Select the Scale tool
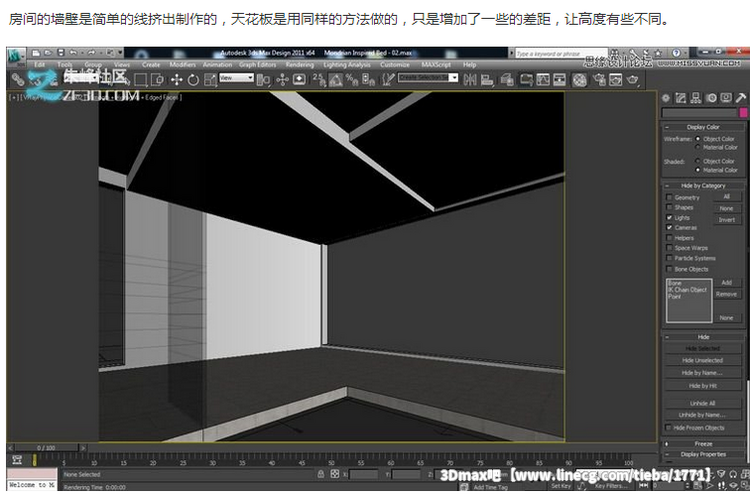Viewport: 750px width, 494px height. (210, 80)
